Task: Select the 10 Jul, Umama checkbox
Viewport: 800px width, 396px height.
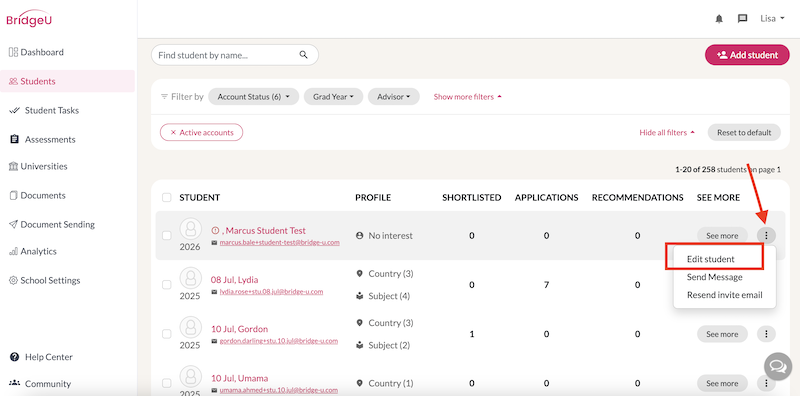Action: [x=166, y=383]
